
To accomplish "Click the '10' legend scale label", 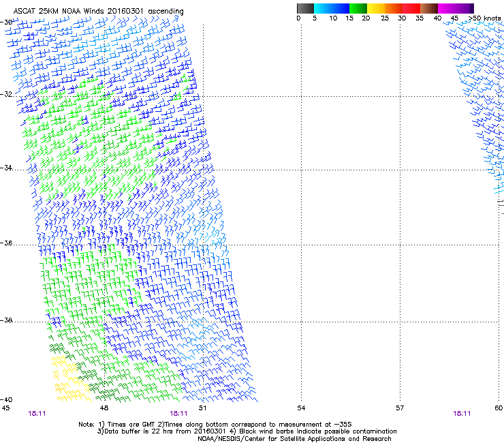I will click(333, 18).
